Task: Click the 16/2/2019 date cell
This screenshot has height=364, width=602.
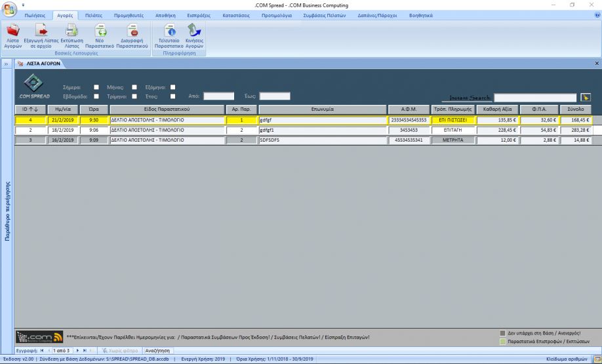Action: point(62,140)
